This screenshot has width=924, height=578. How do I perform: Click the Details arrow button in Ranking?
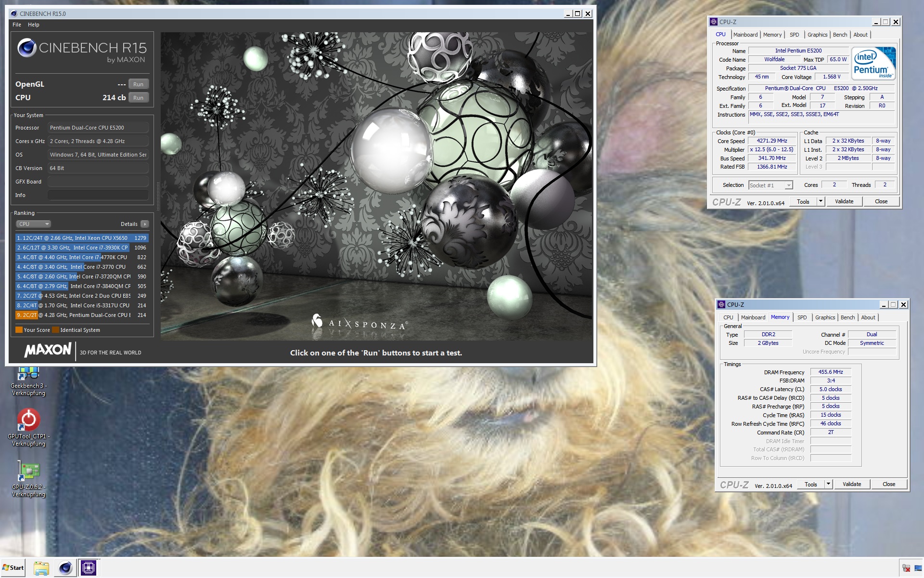144,224
